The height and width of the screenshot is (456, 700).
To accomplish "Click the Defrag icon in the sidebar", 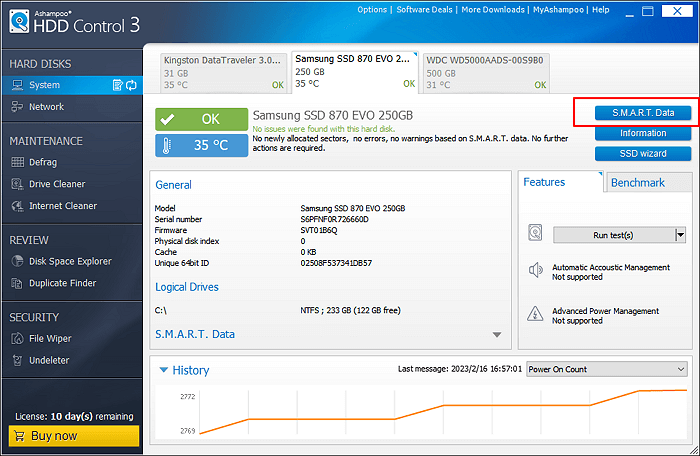I will pyautogui.click(x=18, y=162).
